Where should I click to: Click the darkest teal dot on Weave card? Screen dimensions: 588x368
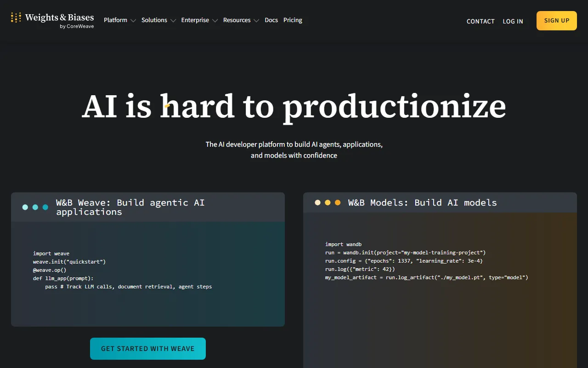pyautogui.click(x=45, y=207)
